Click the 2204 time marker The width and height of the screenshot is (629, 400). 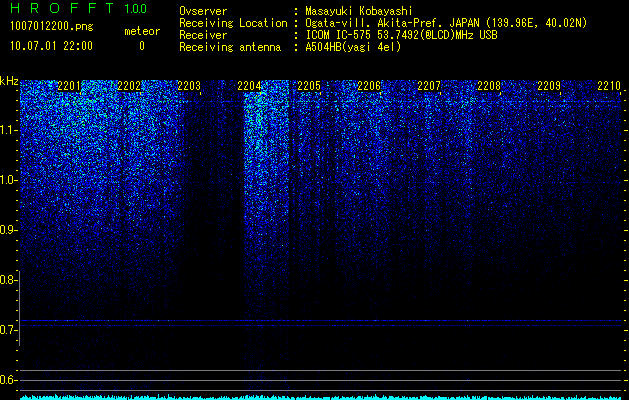249,86
